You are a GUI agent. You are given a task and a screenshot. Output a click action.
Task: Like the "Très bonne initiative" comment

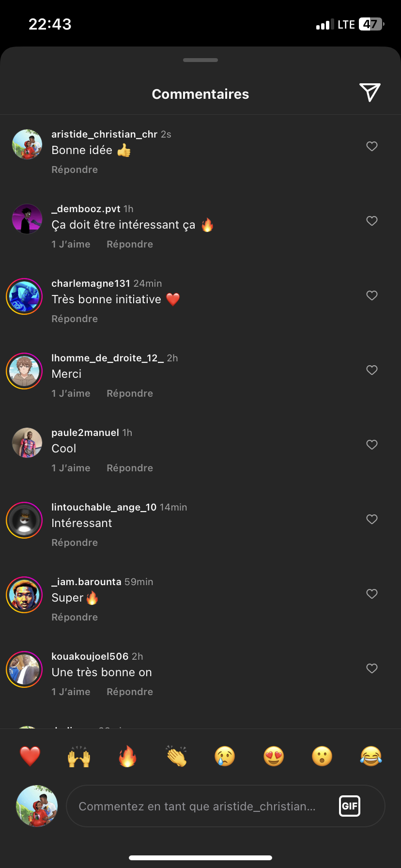pyautogui.click(x=372, y=295)
